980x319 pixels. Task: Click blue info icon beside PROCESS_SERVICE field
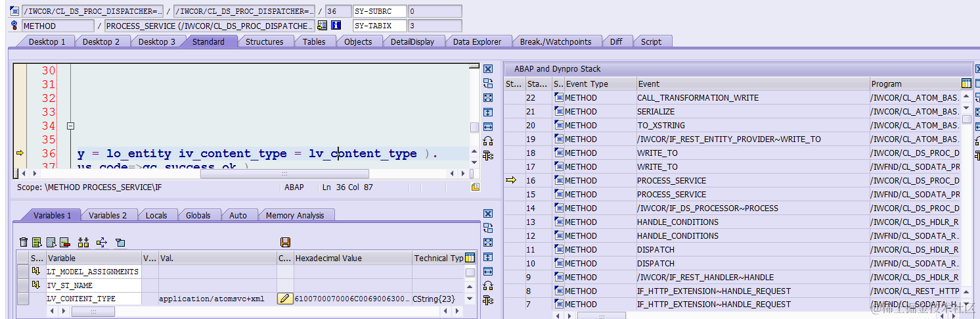tap(336, 26)
